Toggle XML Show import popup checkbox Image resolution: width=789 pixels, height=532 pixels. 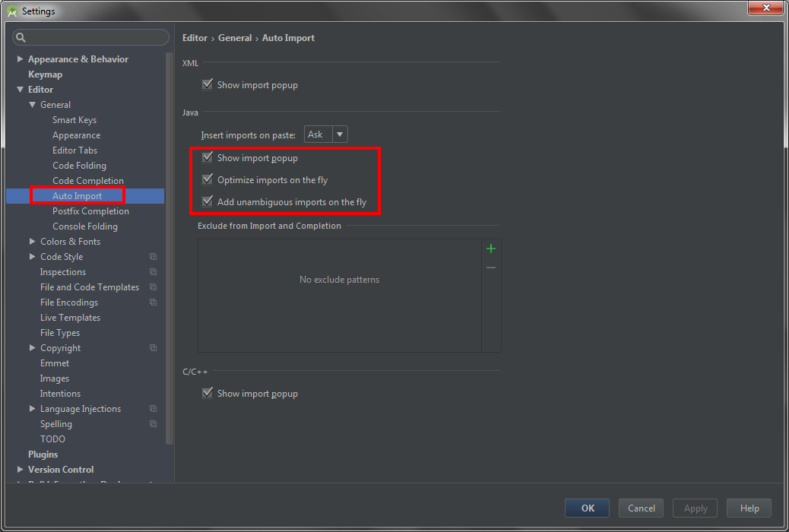click(x=208, y=84)
